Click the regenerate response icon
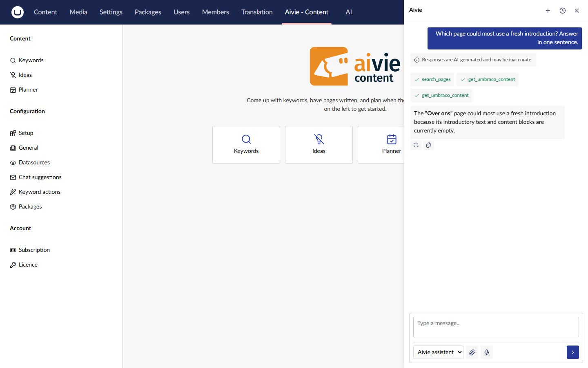The height and width of the screenshot is (368, 588). click(416, 145)
